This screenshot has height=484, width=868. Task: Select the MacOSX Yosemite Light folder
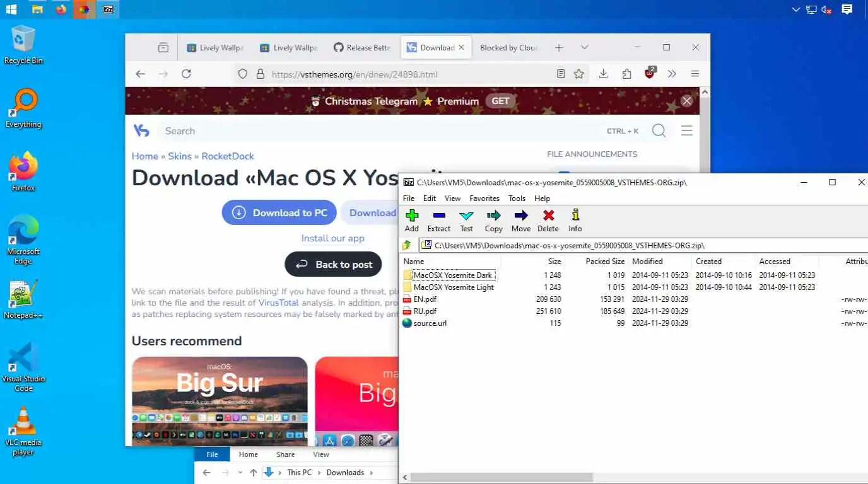pyautogui.click(x=454, y=287)
